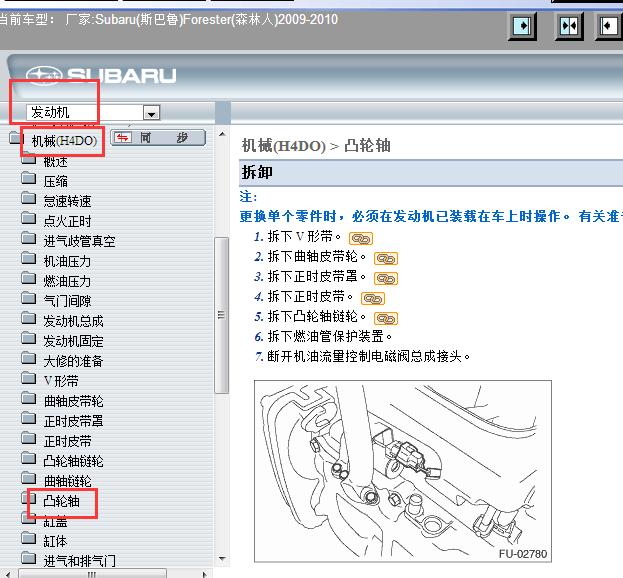Click the right-arrow panel icon at top right

pos(522,26)
